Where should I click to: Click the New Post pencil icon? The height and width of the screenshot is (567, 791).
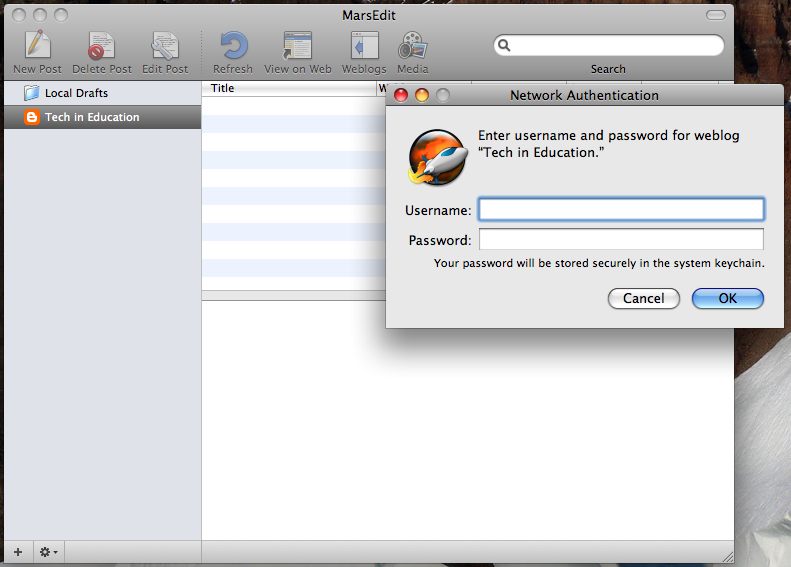click(37, 44)
